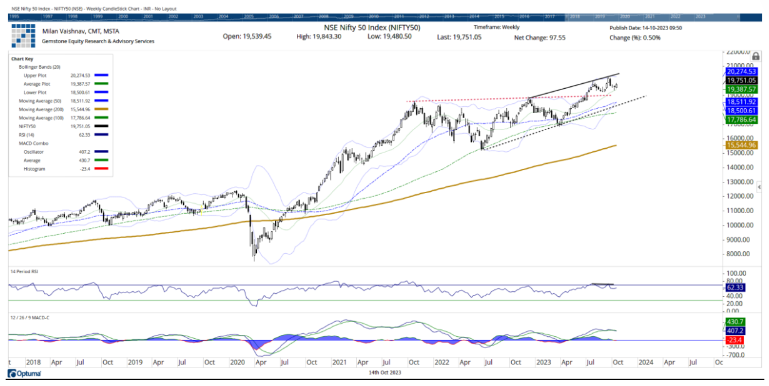Click the Optuma logo at bottom left
The width and height of the screenshot is (769, 386).
click(25, 374)
